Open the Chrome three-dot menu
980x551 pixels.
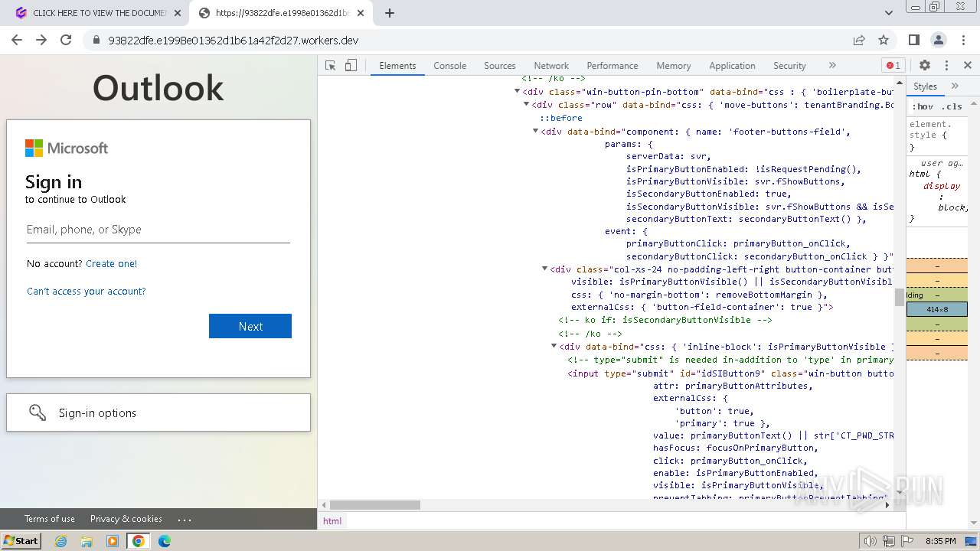[962, 40]
